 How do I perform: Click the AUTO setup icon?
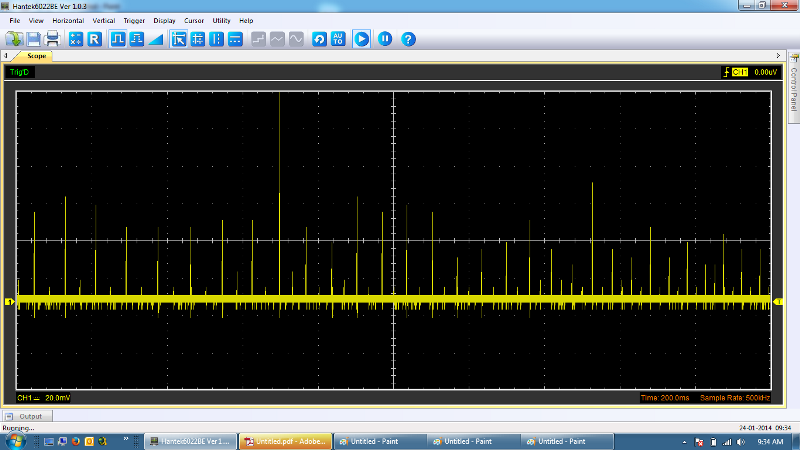tap(339, 39)
